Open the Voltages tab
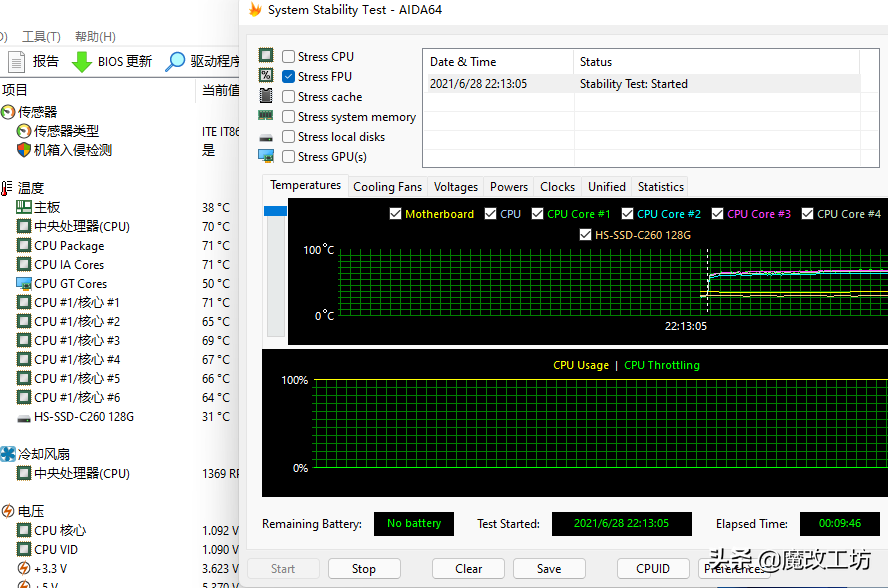The width and height of the screenshot is (888, 588). click(x=456, y=187)
